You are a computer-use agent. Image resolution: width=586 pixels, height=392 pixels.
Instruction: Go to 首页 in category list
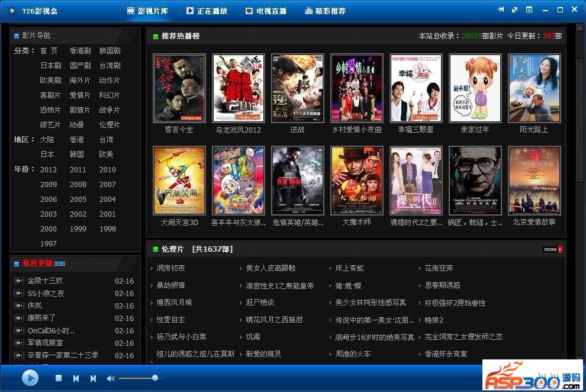point(49,50)
